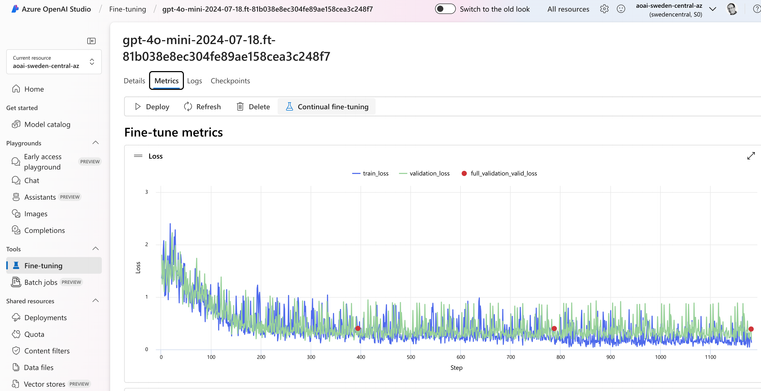Switch to the Logs tab
This screenshot has height=391, width=761.
(x=194, y=81)
